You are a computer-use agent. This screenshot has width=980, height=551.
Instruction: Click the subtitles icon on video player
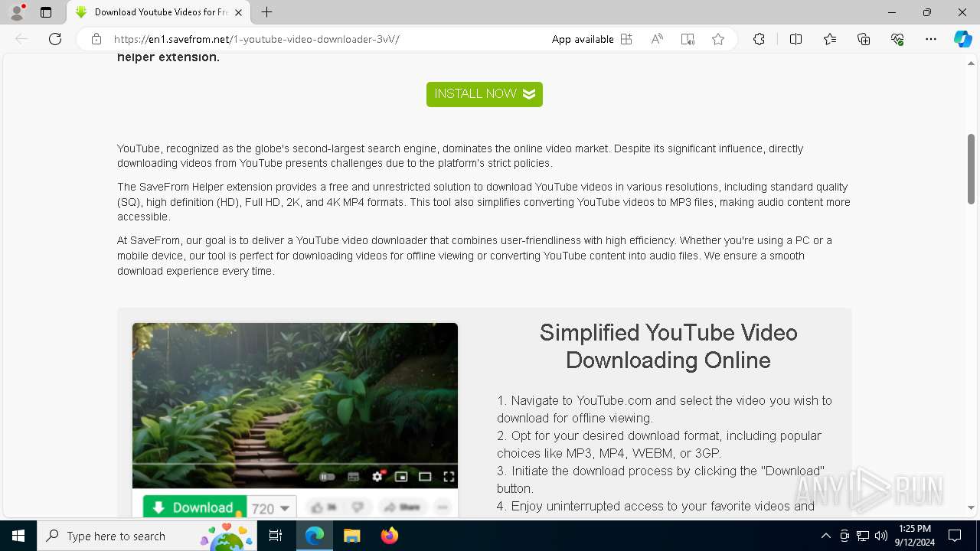(x=353, y=477)
